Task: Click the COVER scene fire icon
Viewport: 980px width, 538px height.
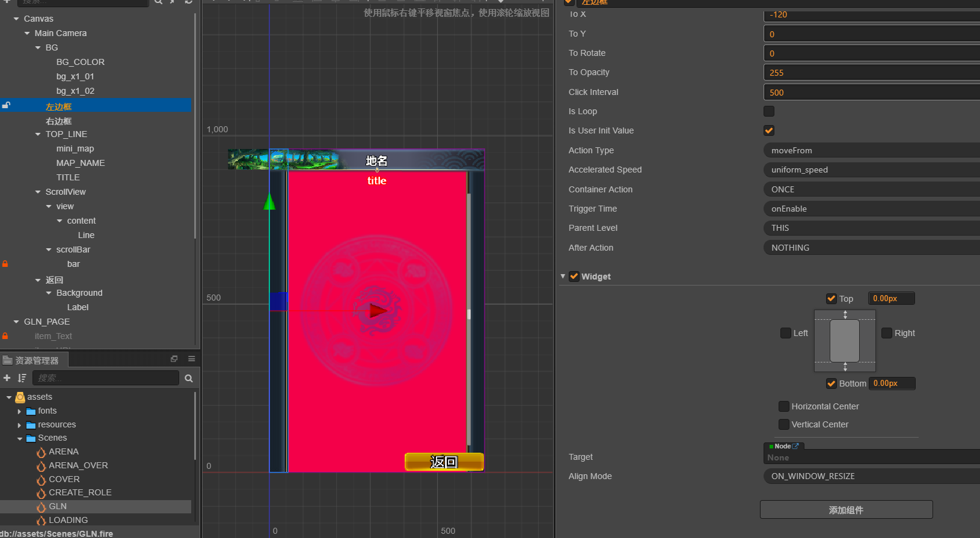Action: [x=41, y=480]
